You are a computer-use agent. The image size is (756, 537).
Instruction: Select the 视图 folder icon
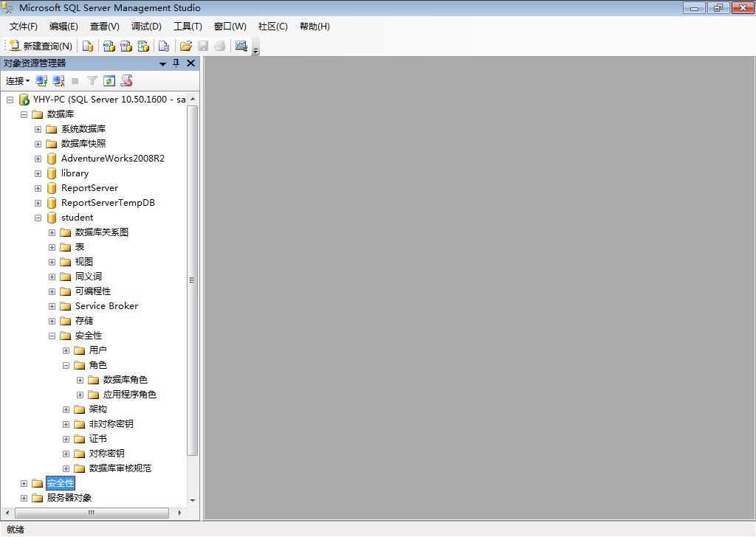click(66, 262)
